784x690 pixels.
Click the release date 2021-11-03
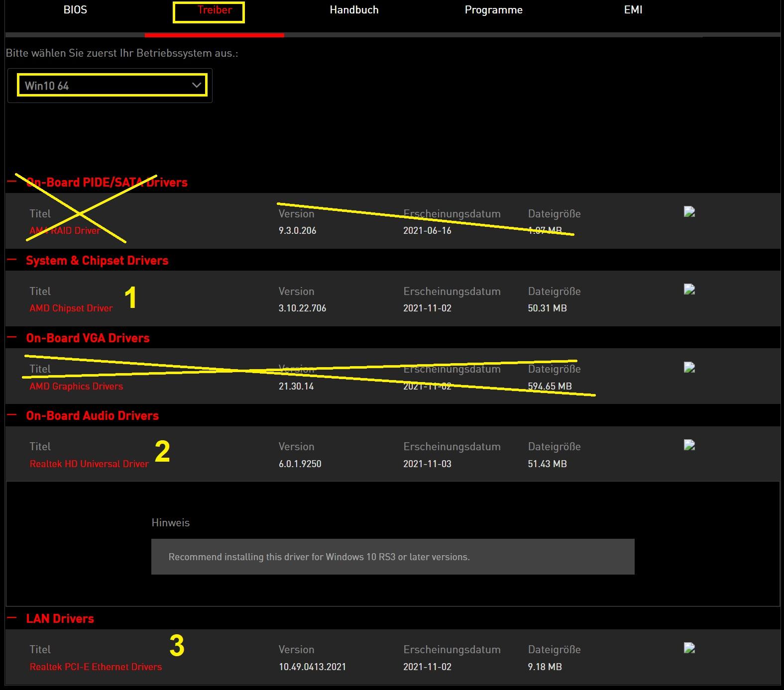point(427,464)
